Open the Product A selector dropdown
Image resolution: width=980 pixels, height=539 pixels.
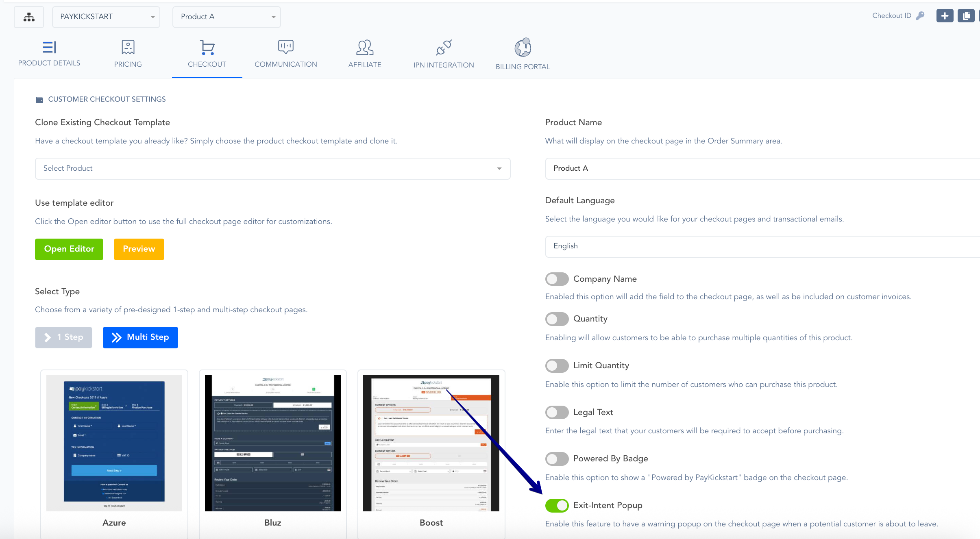(226, 17)
